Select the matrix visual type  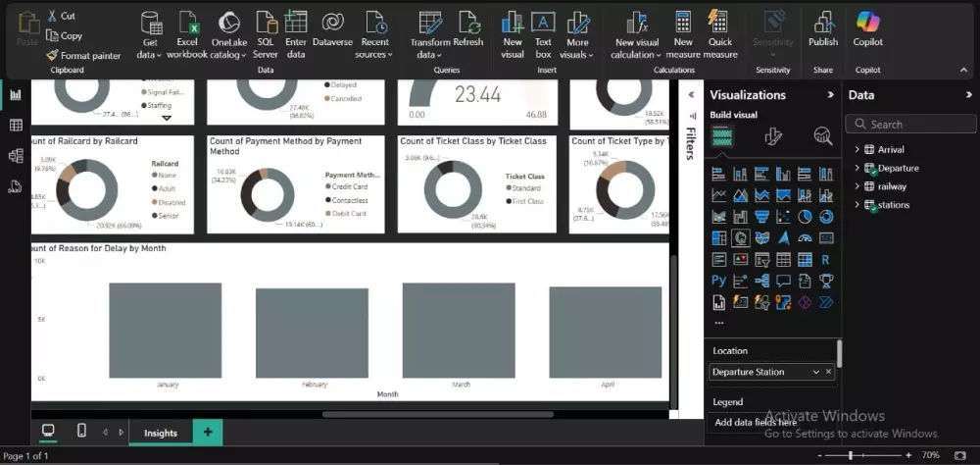805,259
